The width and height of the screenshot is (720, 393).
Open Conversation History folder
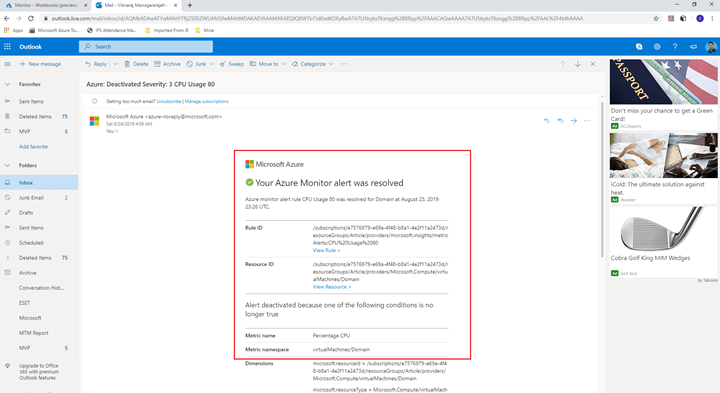(41, 288)
